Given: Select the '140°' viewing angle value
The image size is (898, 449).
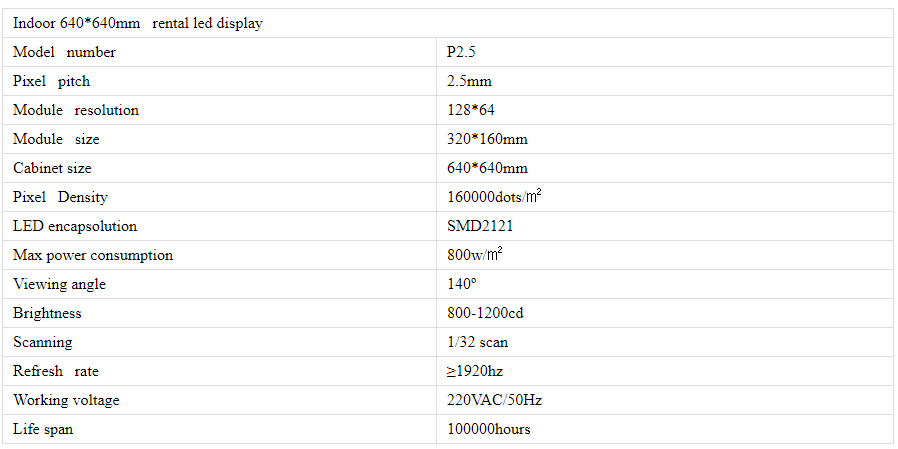Looking at the screenshot, I should point(462,284).
